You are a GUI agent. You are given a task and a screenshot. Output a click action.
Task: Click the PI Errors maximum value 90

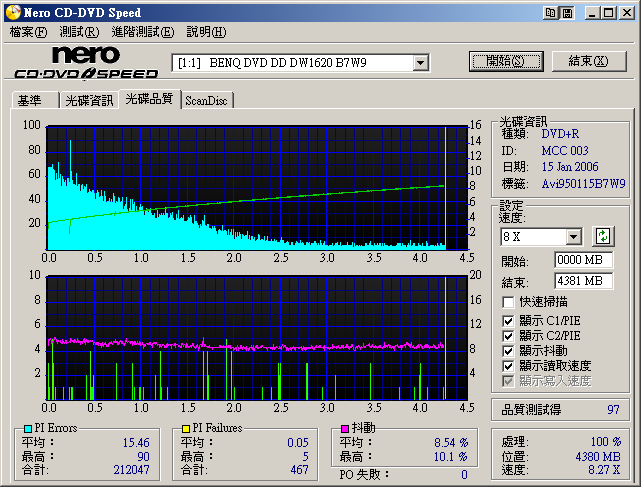point(143,456)
